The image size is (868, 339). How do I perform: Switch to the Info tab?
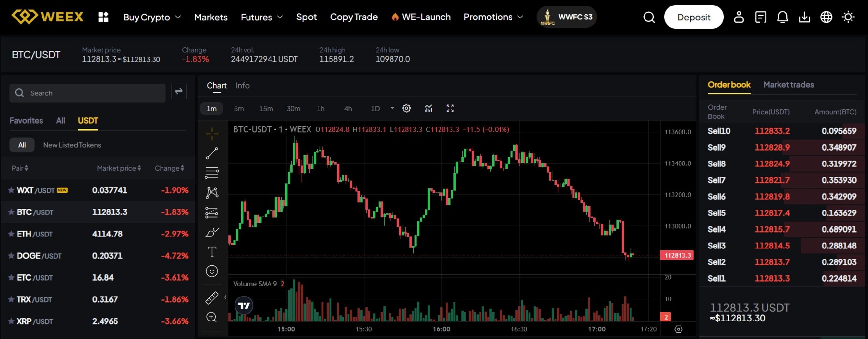[243, 86]
